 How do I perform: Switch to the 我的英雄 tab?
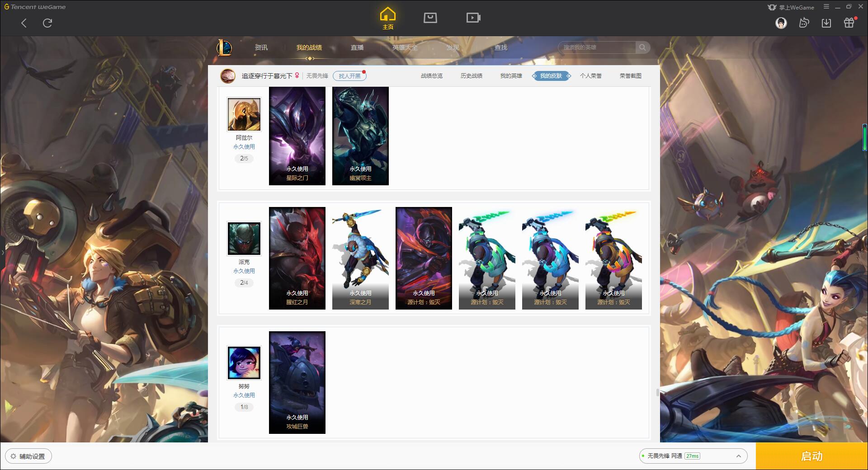(511, 76)
